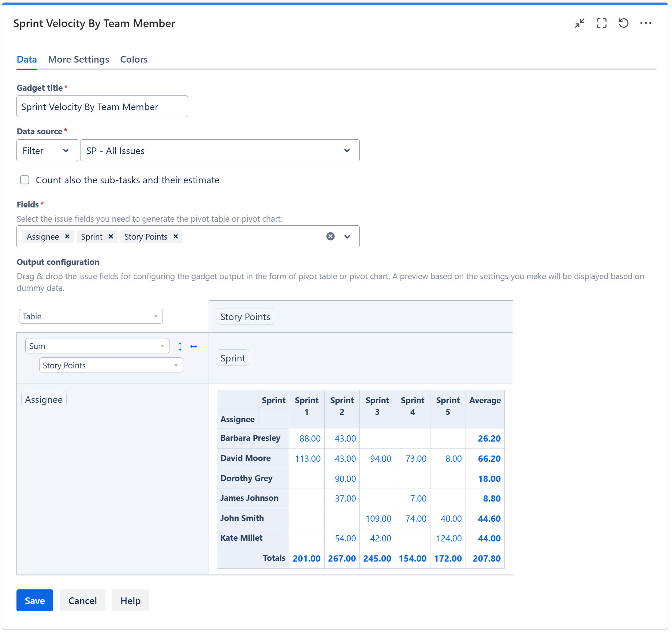The image size is (672, 634).
Task: Open the more options ellipsis menu
Action: (x=646, y=23)
